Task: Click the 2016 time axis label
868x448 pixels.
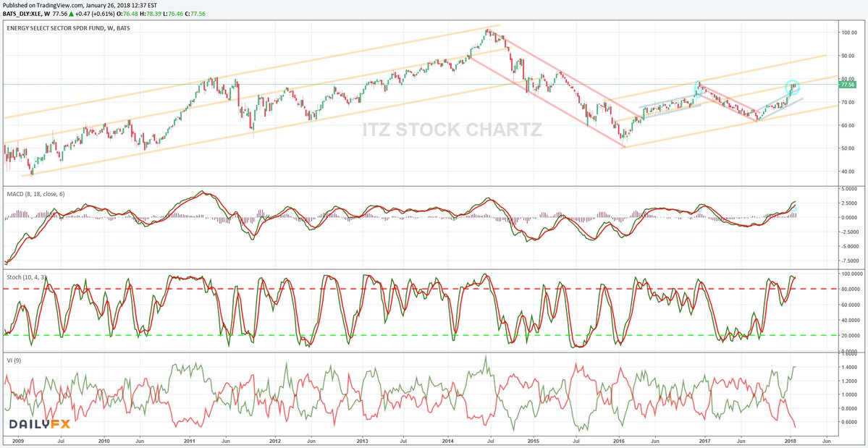Action: click(x=619, y=442)
